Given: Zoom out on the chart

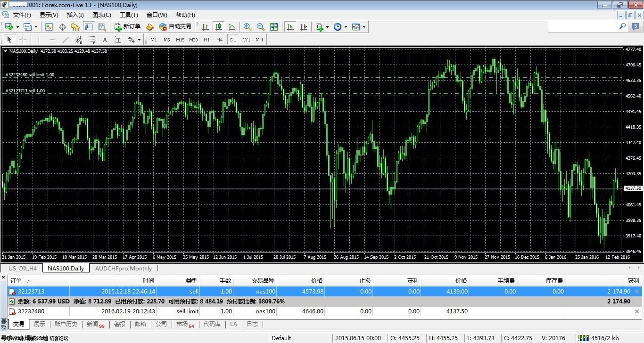Looking at the screenshot, I should [x=260, y=27].
